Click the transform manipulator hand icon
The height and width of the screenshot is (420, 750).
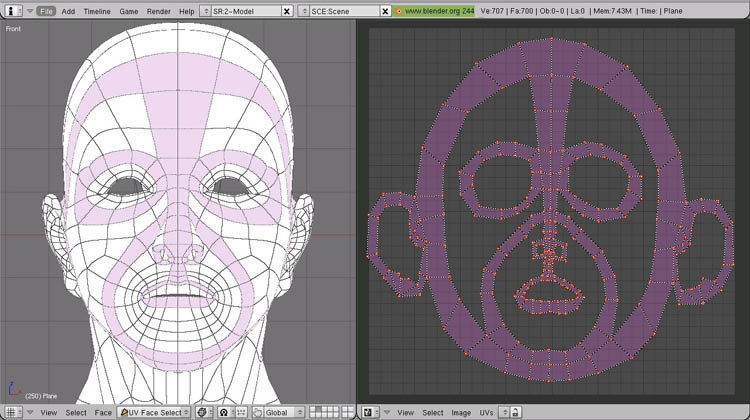[x=257, y=412]
